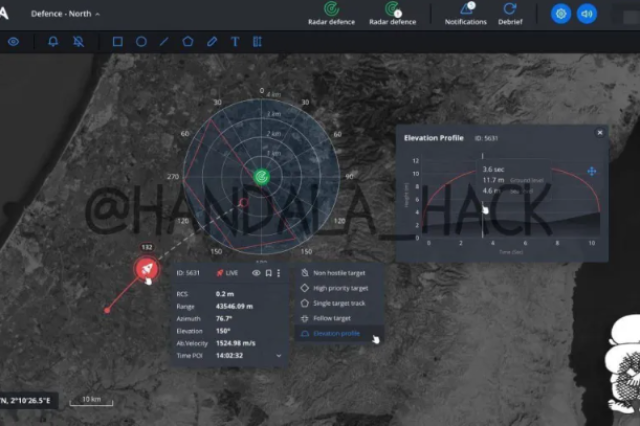Click the red rocket target marker
The height and width of the screenshot is (426, 640).
[146, 268]
